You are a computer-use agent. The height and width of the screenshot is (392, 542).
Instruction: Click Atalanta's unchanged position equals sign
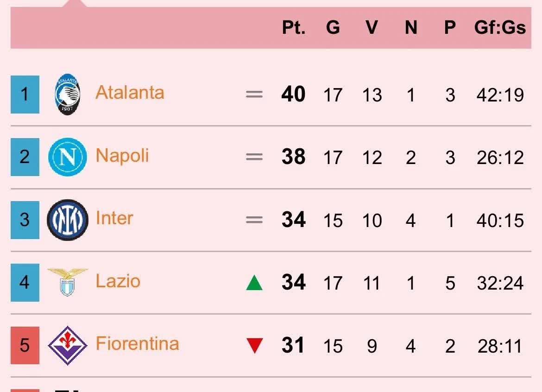coord(254,95)
